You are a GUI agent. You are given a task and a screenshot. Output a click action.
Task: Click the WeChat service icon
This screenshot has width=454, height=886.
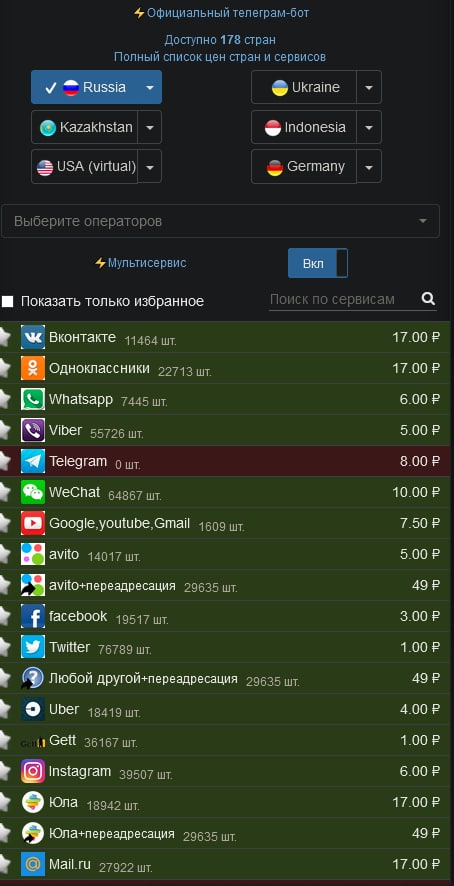click(33, 492)
